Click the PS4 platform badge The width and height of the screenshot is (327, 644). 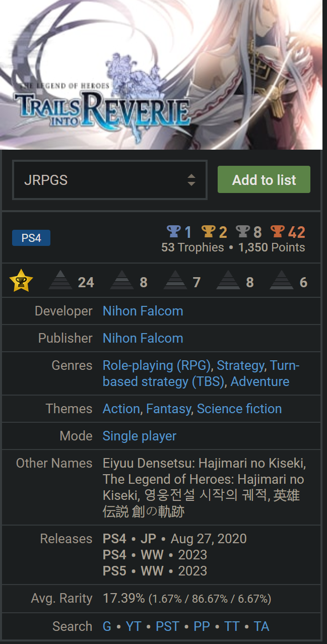coord(31,238)
